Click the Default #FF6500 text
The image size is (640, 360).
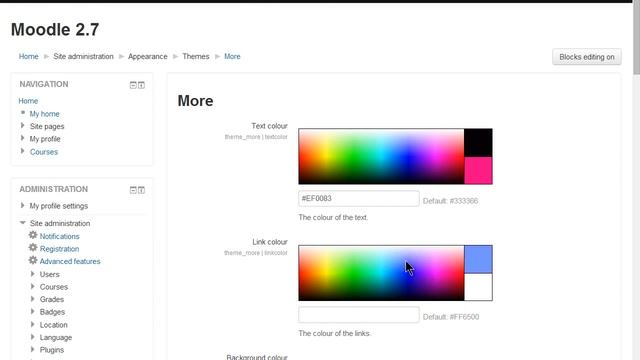[x=451, y=317]
